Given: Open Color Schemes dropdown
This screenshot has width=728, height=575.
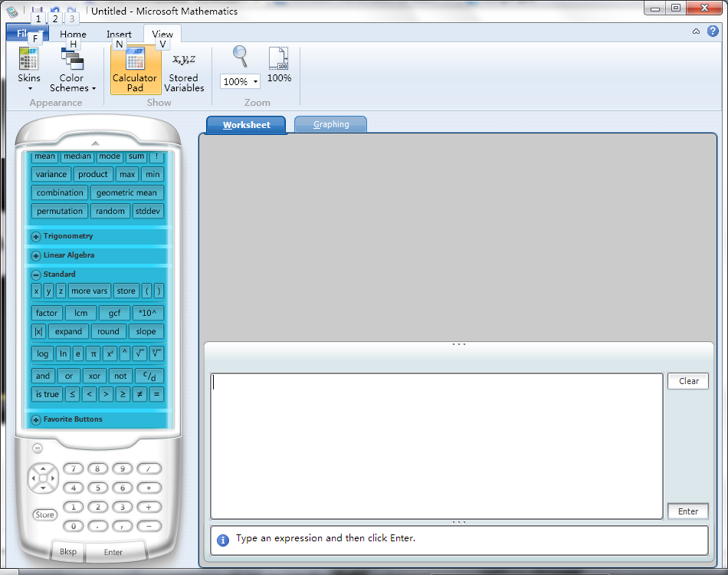Looking at the screenshot, I should click(73, 70).
